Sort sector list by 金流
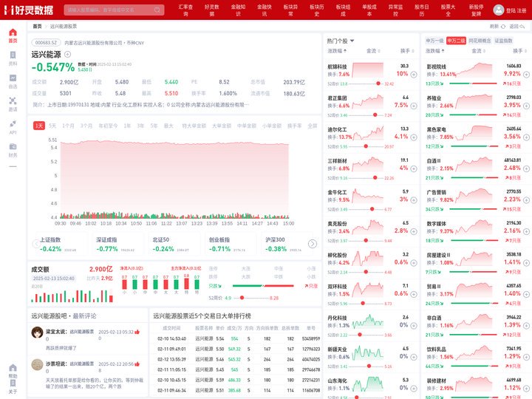The image size is (532, 399). (x=478, y=51)
